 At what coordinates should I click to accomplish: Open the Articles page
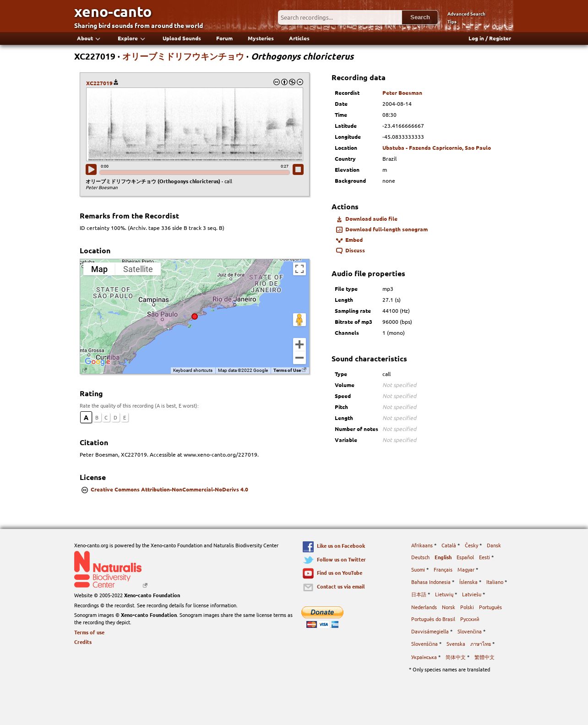tap(299, 38)
